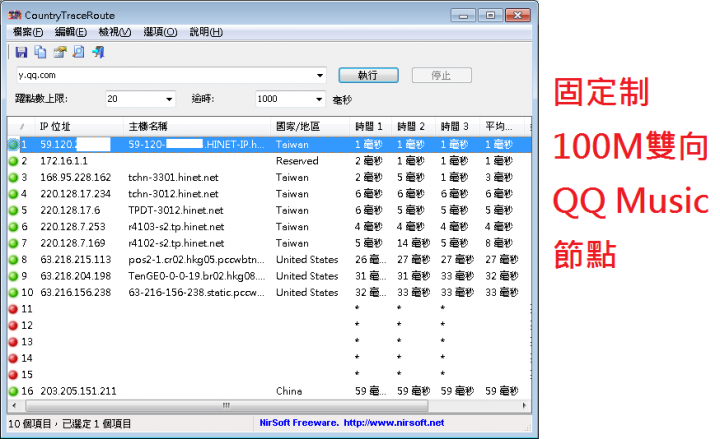Viewport: 720px width, 439px height.
Task: Click green status icon of hop 3
Action: click(13, 178)
